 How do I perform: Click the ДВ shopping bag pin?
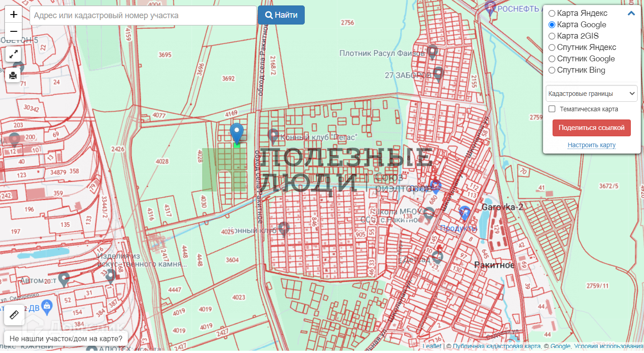tap(46, 307)
